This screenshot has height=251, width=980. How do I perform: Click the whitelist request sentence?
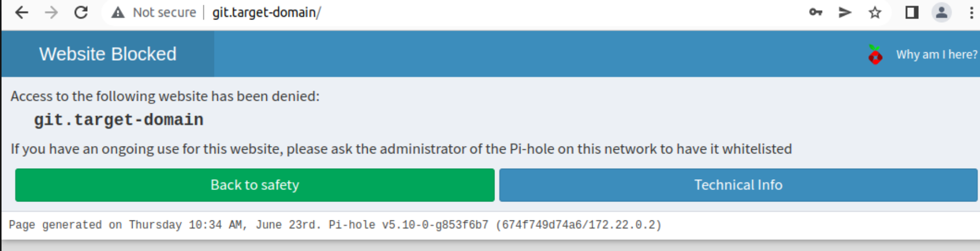[401, 149]
